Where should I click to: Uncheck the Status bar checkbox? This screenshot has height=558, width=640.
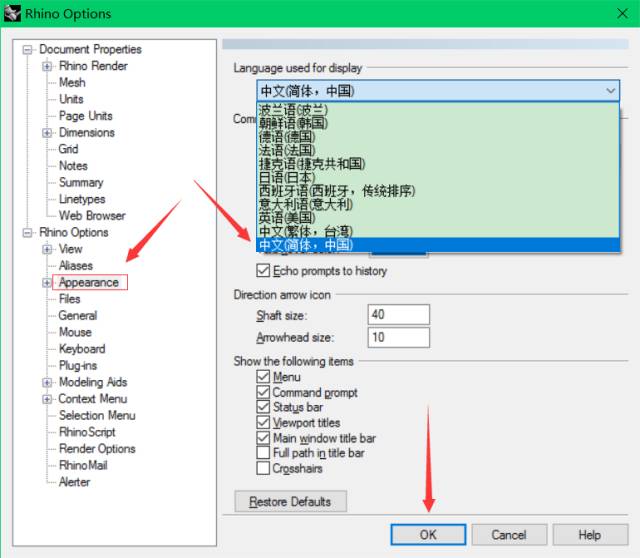tap(263, 408)
